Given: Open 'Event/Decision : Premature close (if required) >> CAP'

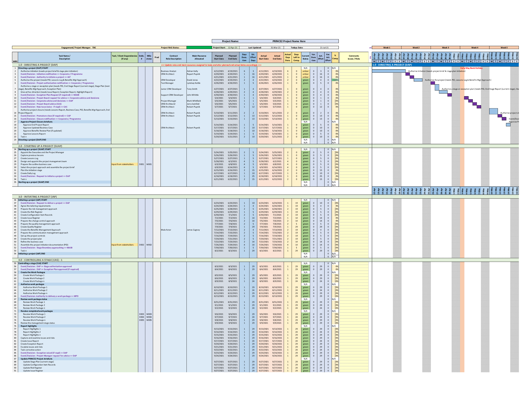Looking at the screenshot, I should 46,116.
